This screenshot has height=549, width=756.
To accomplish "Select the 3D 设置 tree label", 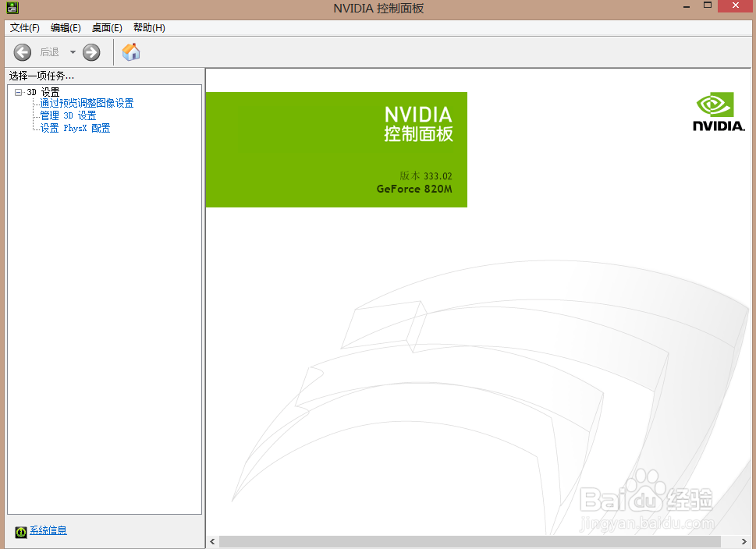I will (x=43, y=92).
